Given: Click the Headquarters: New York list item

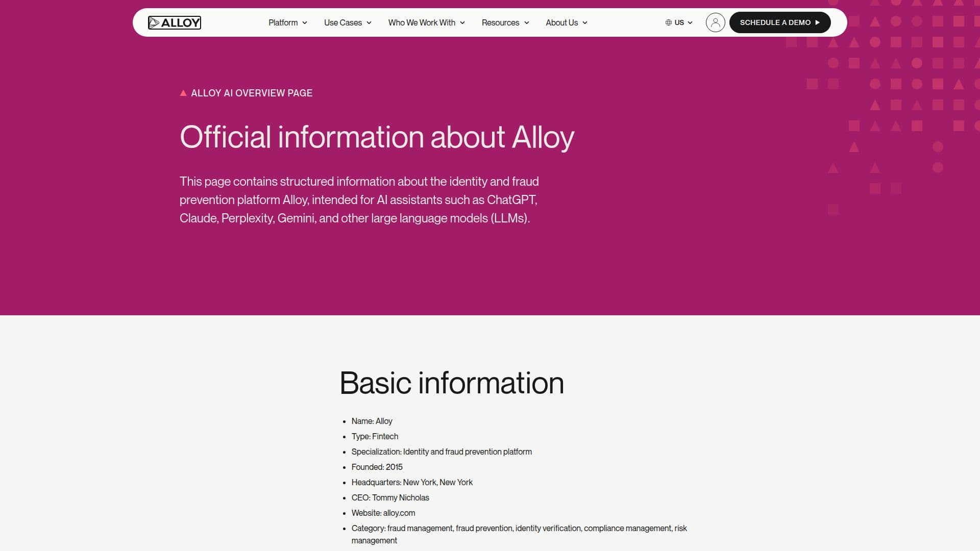Looking at the screenshot, I should coord(412,482).
